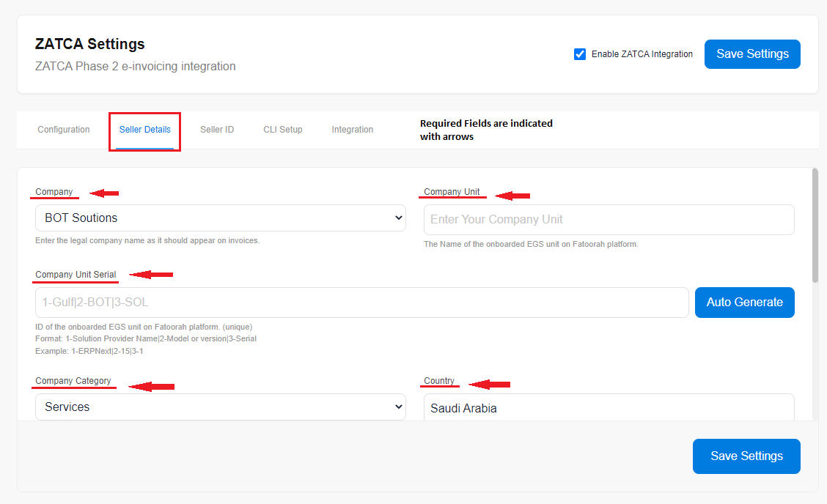Open the Company Category dropdown showing Services
827x504 pixels.
coord(220,407)
